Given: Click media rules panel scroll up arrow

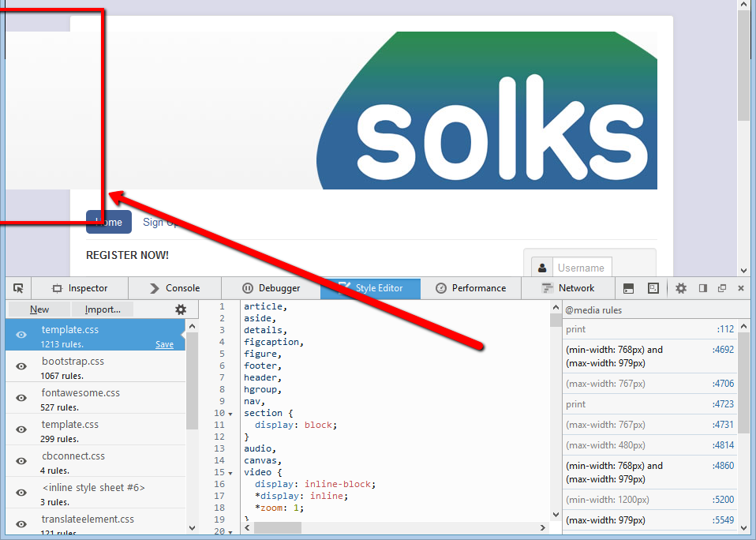Looking at the screenshot, I should [x=744, y=326].
